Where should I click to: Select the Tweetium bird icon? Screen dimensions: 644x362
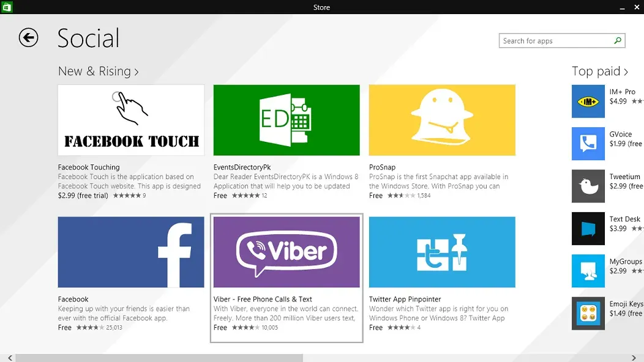coord(588,186)
